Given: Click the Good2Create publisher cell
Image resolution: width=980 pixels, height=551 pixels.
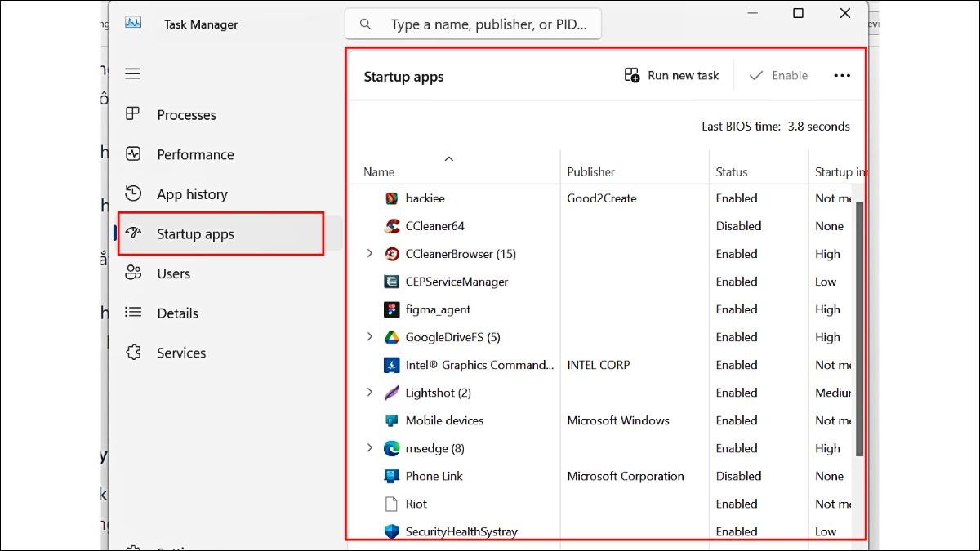Looking at the screenshot, I should click(x=602, y=198).
